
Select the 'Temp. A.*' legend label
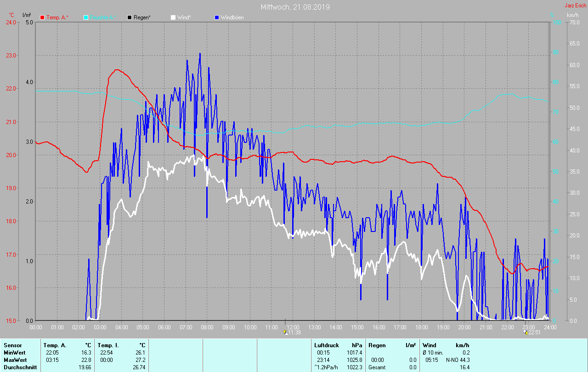pos(57,17)
